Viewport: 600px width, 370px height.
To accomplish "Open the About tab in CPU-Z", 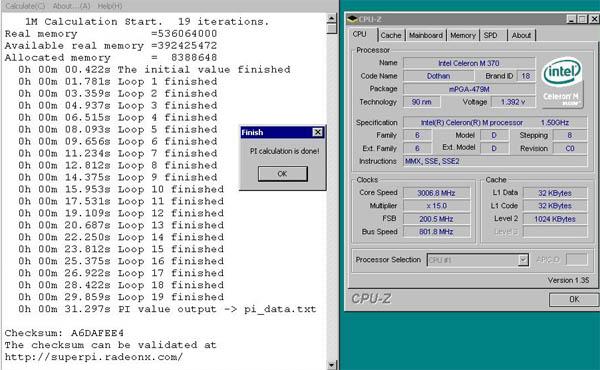I will [521, 35].
